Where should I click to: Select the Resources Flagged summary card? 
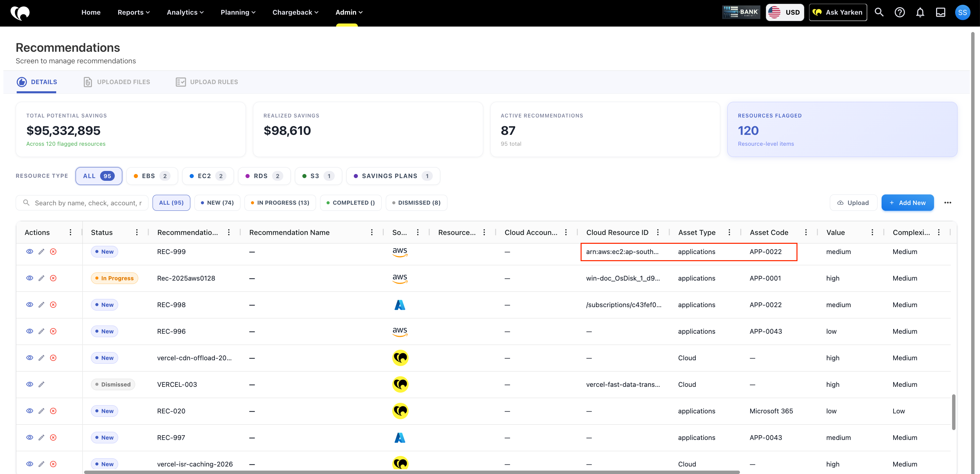point(842,129)
